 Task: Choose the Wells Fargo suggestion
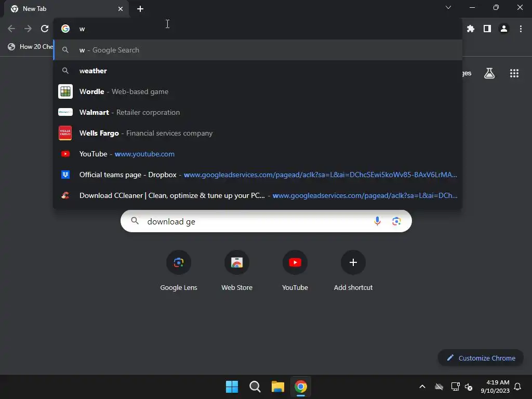pos(258,133)
